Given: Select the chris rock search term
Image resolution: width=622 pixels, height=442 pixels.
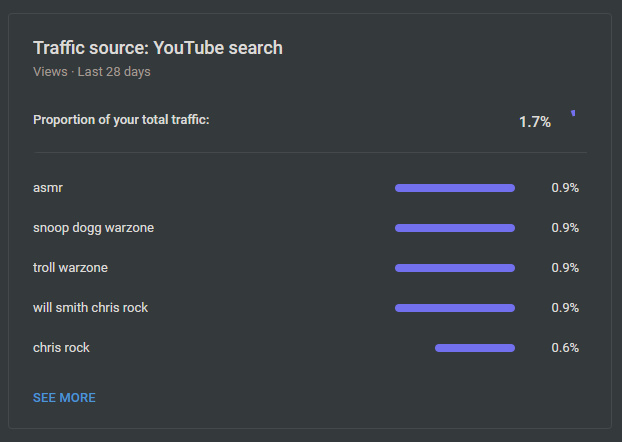Looking at the screenshot, I should [61, 348].
